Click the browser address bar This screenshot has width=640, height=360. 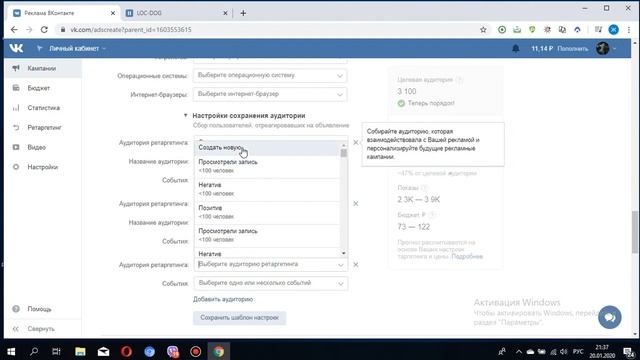(269, 29)
